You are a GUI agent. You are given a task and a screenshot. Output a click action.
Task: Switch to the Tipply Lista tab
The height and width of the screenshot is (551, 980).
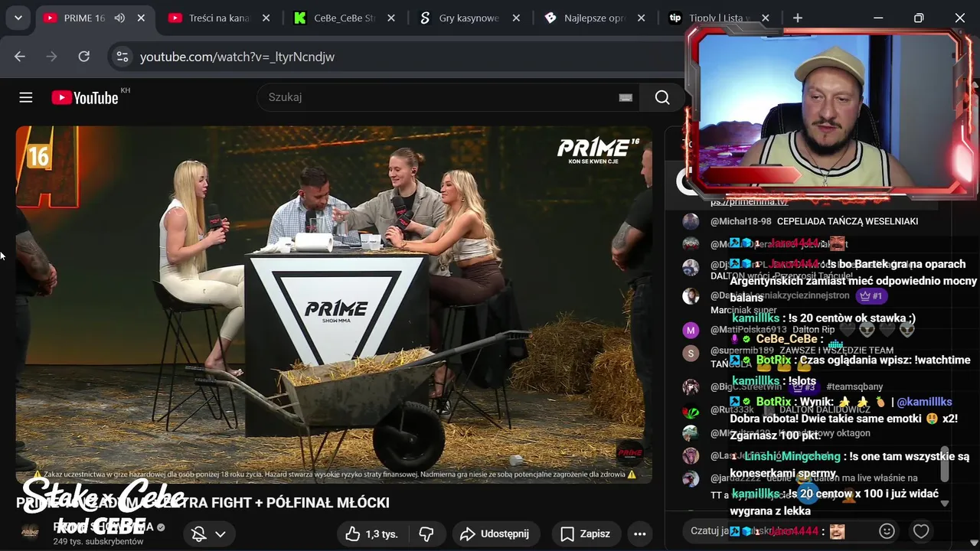719,18
